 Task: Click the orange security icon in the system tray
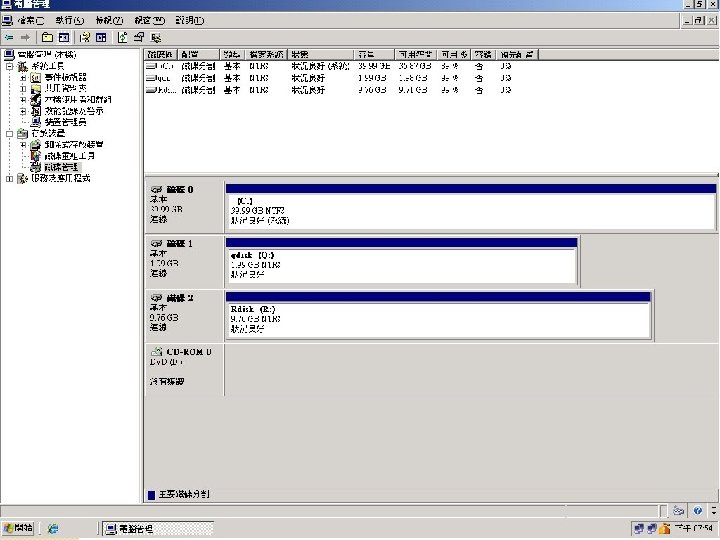click(x=664, y=529)
